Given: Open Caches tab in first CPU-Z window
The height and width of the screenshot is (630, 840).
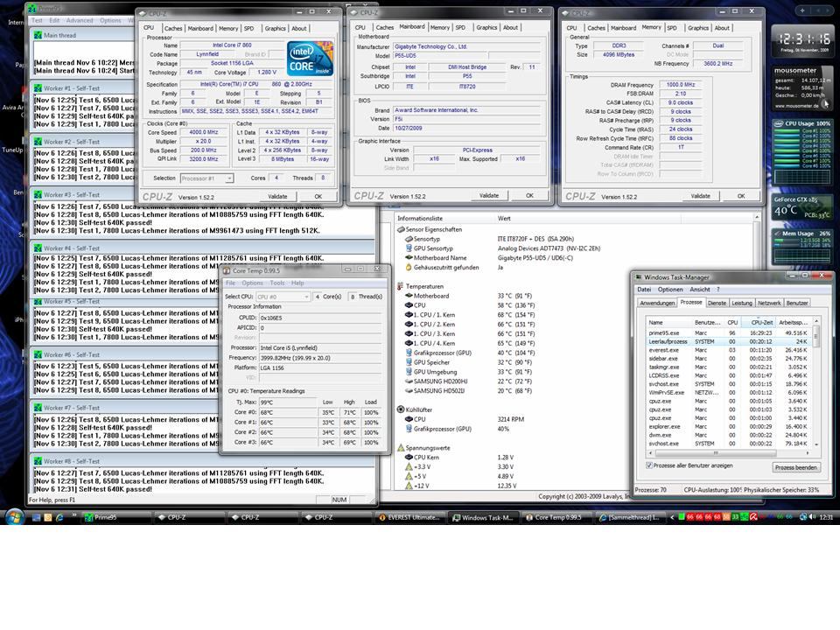Looking at the screenshot, I should [x=173, y=28].
